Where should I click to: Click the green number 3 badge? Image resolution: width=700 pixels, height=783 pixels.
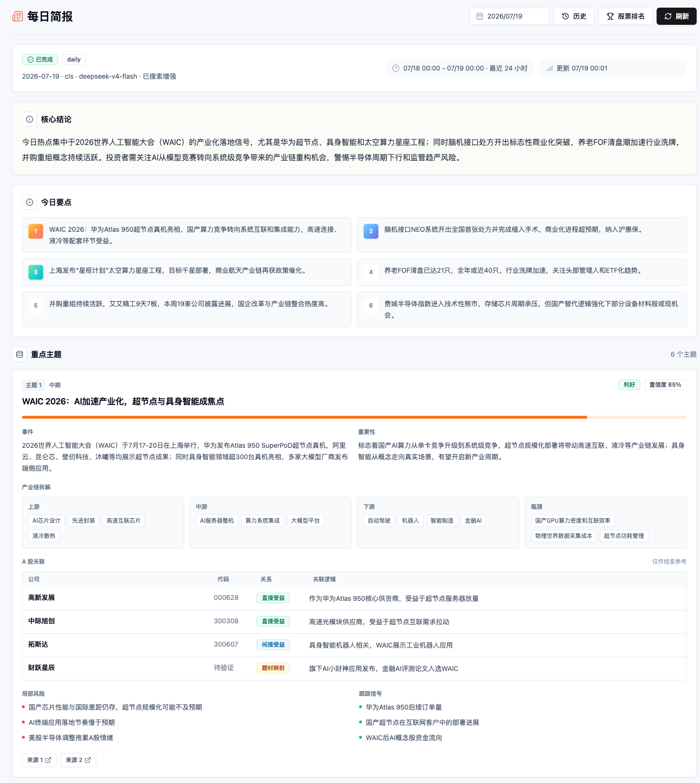pos(36,272)
